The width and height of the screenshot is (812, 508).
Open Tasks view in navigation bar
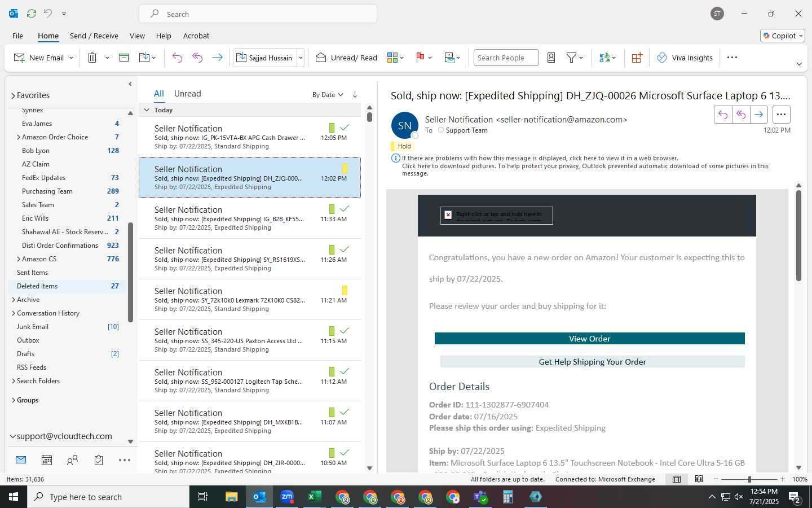coord(99,460)
